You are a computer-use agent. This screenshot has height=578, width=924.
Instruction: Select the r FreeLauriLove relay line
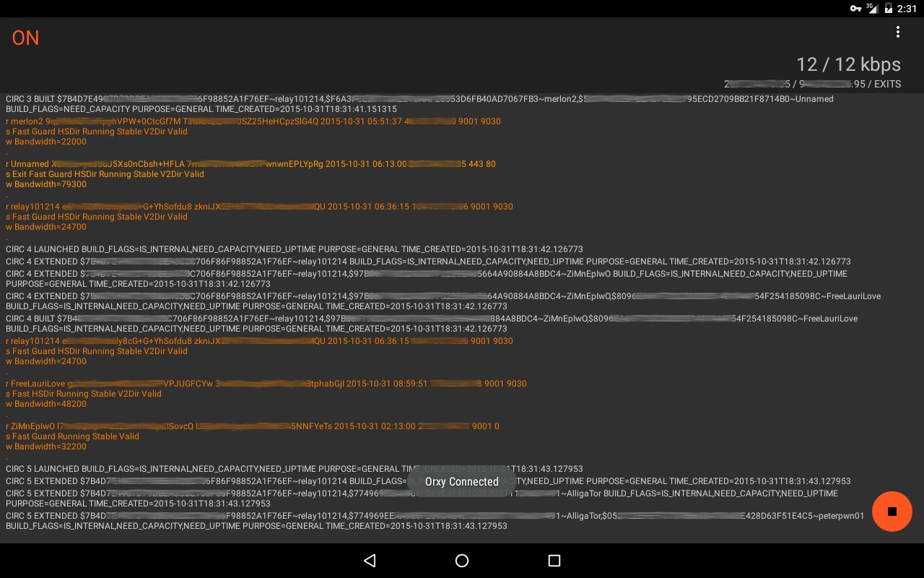(266, 384)
